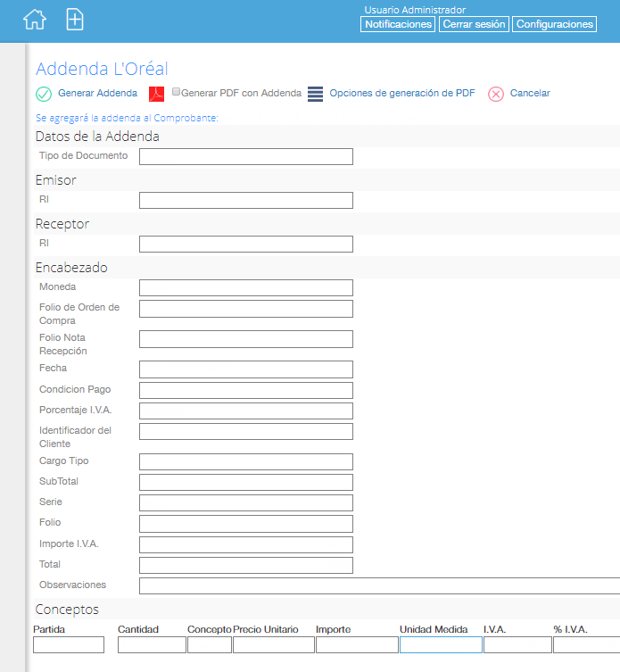The image size is (620, 672).
Task: Click the Generar Addenda link
Action: (98, 93)
